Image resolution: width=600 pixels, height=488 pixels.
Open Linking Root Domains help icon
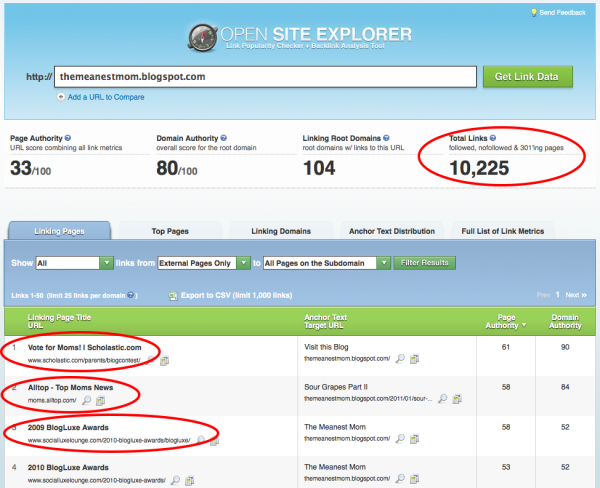click(x=386, y=138)
